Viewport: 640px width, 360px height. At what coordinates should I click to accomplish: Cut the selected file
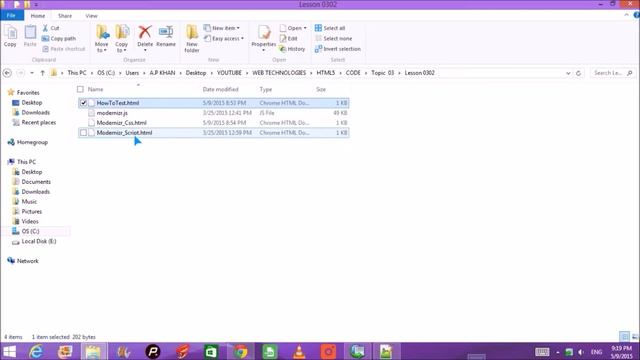[51, 28]
